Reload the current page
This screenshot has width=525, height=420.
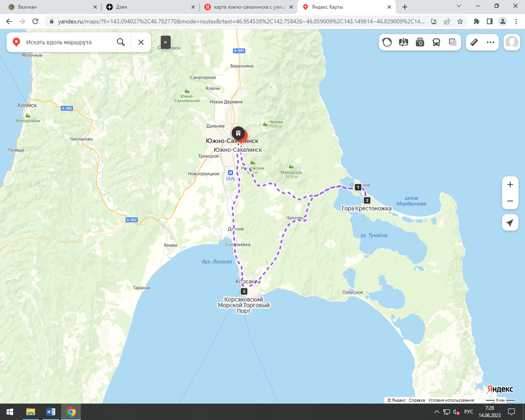pos(36,21)
